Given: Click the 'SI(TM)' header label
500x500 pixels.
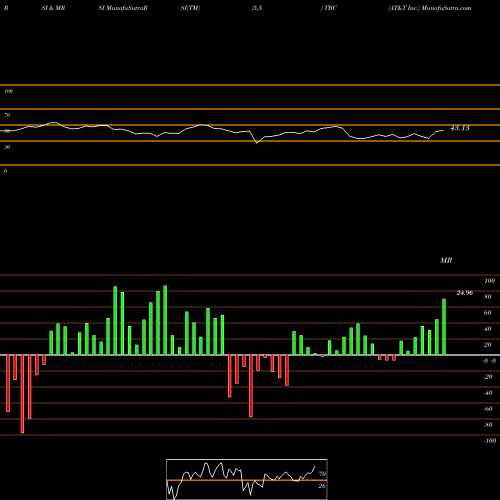Looking at the screenshot, I should (x=190, y=8).
